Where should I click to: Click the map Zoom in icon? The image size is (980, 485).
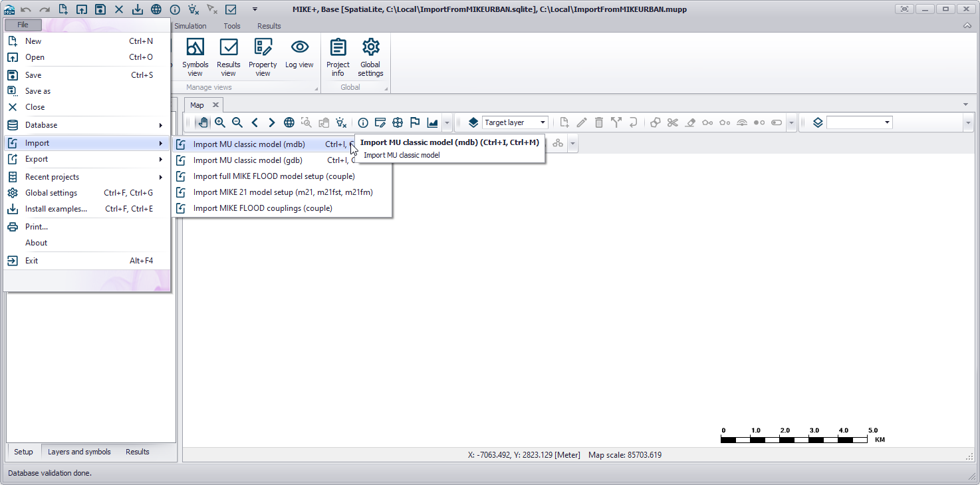[x=220, y=122]
